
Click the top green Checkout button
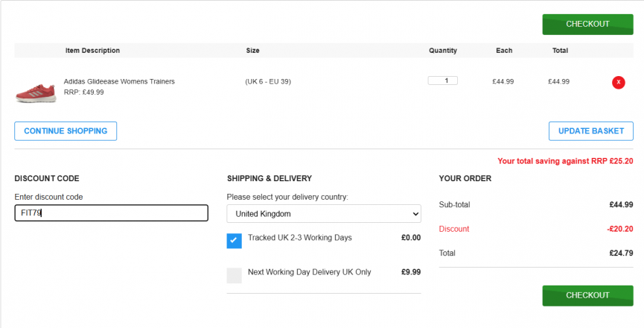click(x=587, y=25)
